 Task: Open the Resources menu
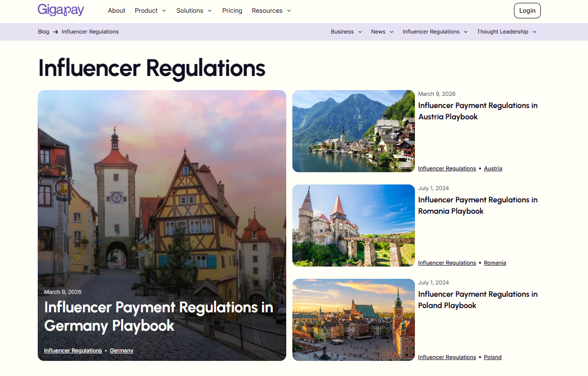point(267,10)
